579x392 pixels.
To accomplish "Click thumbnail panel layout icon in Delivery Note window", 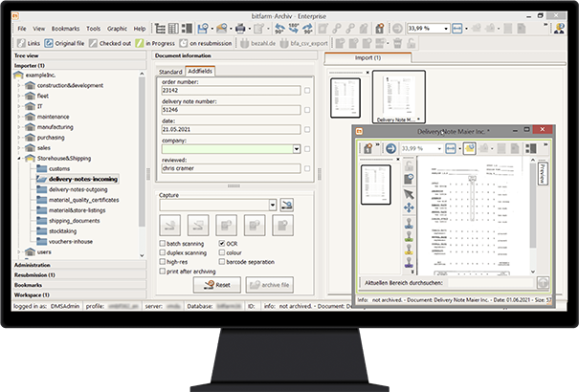I will [531, 148].
